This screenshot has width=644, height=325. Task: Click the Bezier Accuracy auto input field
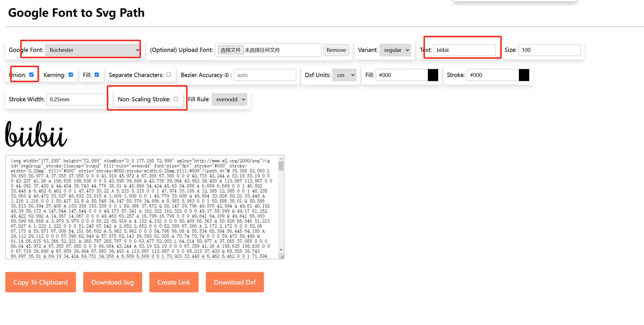[x=265, y=75]
